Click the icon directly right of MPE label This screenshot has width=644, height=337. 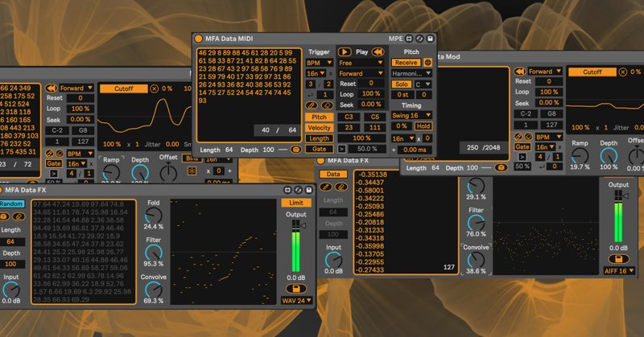409,39
